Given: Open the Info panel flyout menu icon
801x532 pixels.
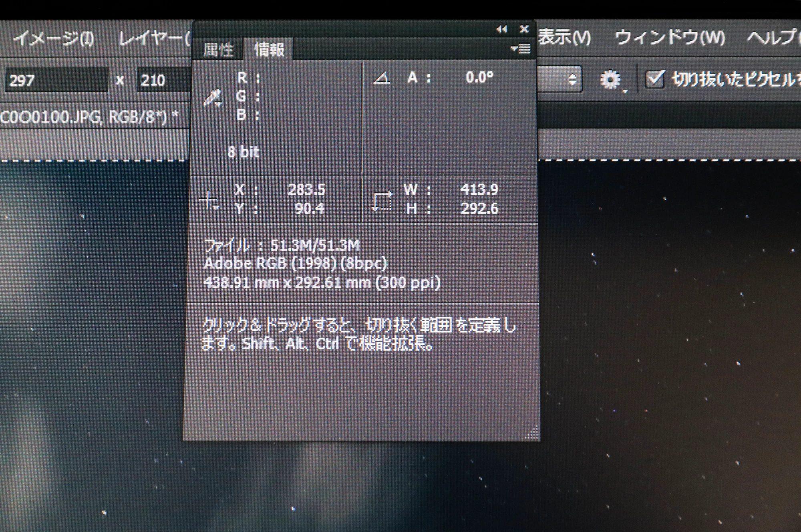Looking at the screenshot, I should coord(521,49).
